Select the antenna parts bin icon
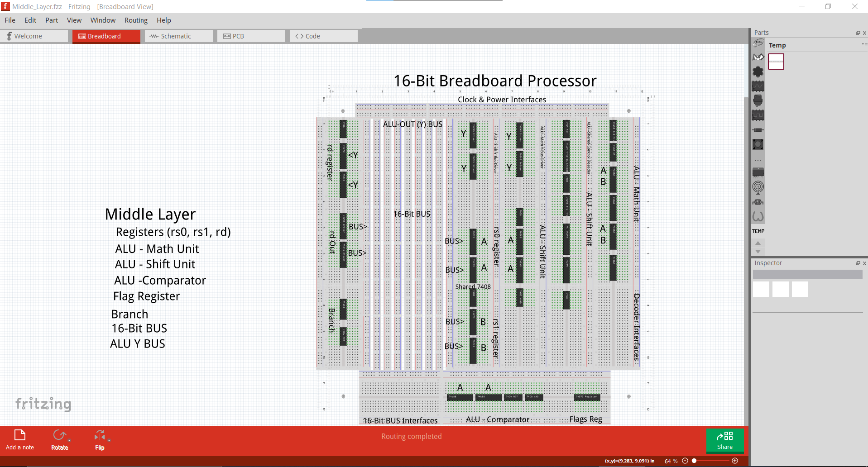The image size is (868, 467). tap(758, 187)
